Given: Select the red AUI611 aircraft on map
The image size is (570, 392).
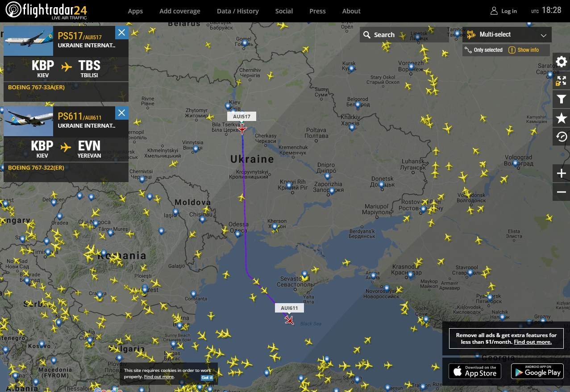Looking at the screenshot, I should (x=289, y=320).
